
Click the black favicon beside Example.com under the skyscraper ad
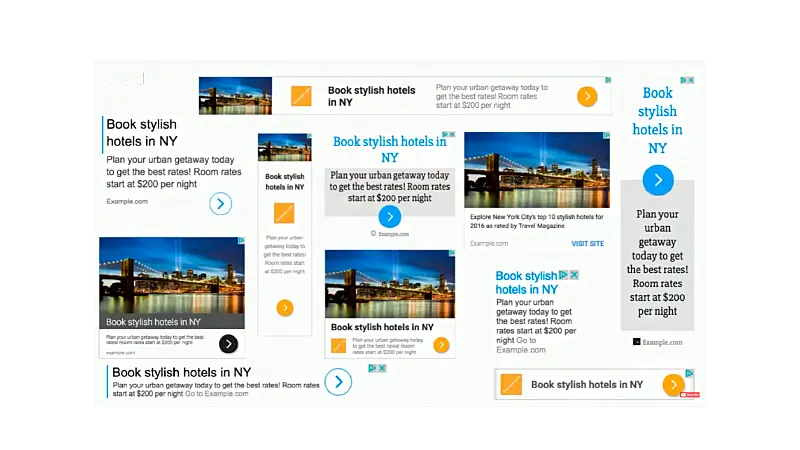tap(636, 342)
